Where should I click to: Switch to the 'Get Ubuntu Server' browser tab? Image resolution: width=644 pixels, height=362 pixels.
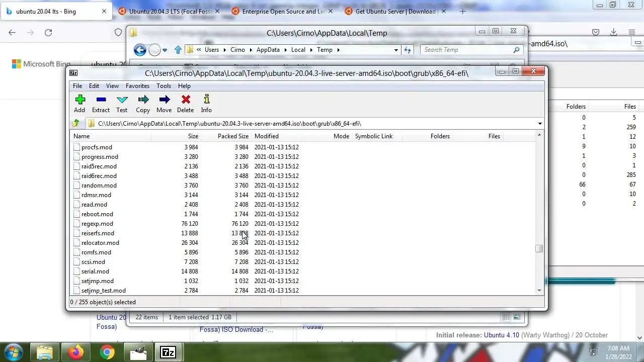click(x=396, y=11)
